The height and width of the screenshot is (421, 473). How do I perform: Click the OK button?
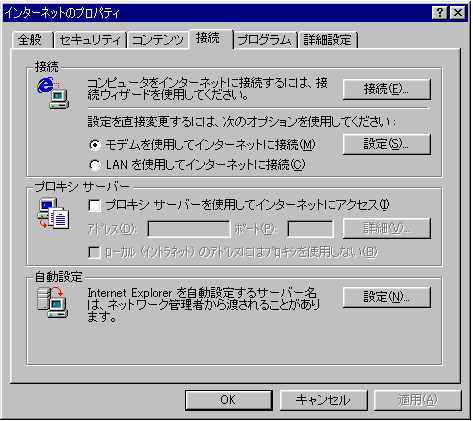(x=229, y=400)
